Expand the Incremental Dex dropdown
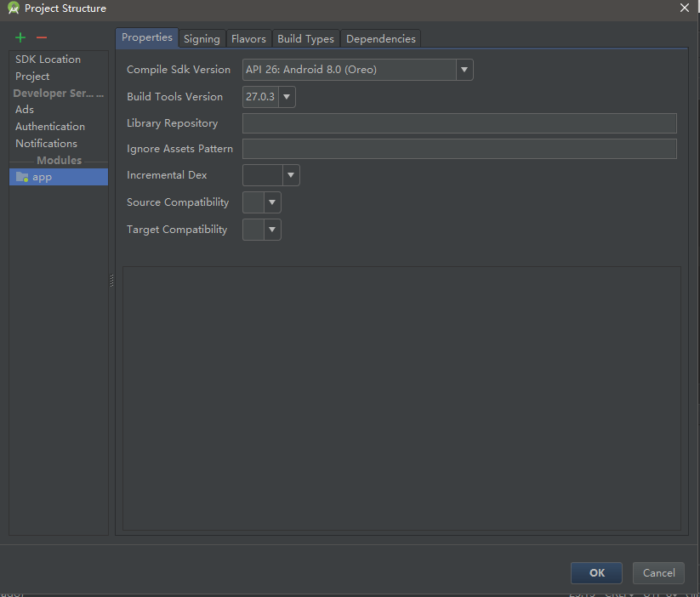Screen dimensions: 700x597 [x=291, y=175]
